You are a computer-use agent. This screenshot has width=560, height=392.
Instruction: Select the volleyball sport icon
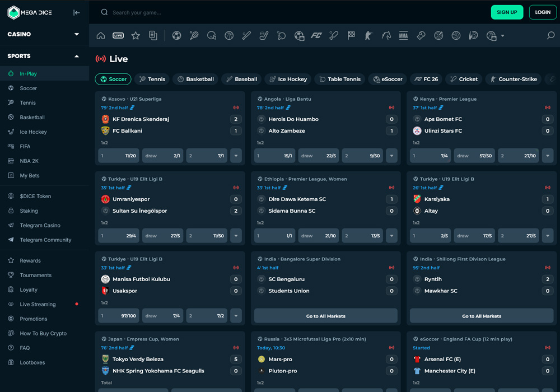pos(455,35)
